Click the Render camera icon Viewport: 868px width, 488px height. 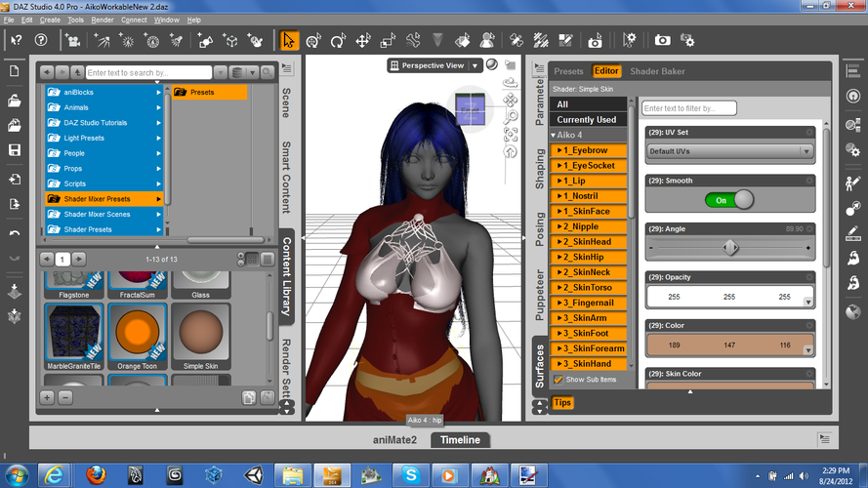click(x=662, y=40)
